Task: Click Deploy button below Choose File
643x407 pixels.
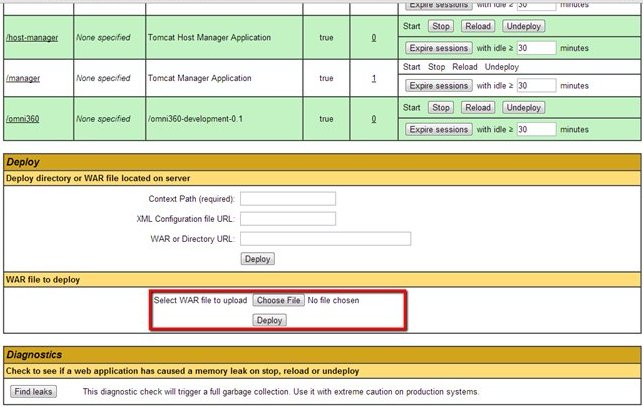Action: click(x=269, y=320)
